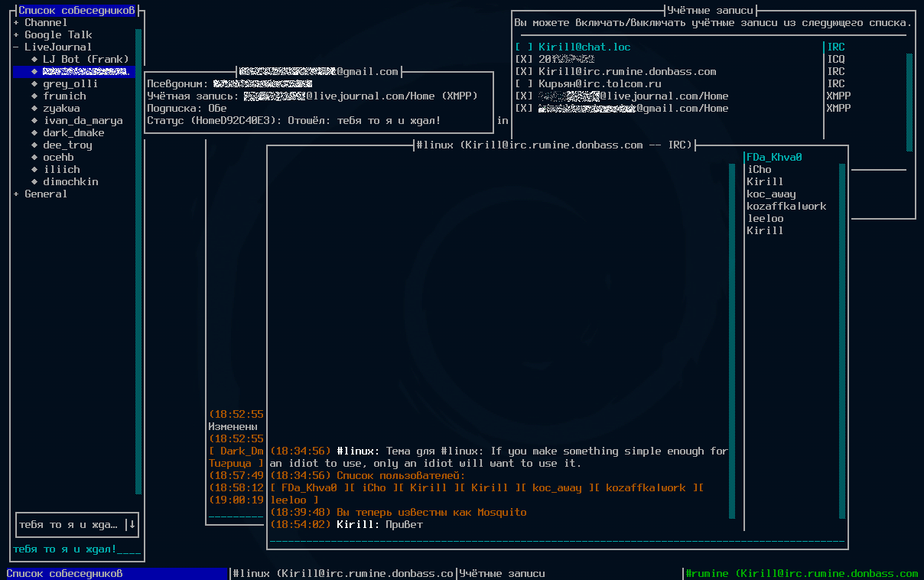Click the diamond marker beside ivan_da_marya
The image size is (924, 580).
click(34, 120)
